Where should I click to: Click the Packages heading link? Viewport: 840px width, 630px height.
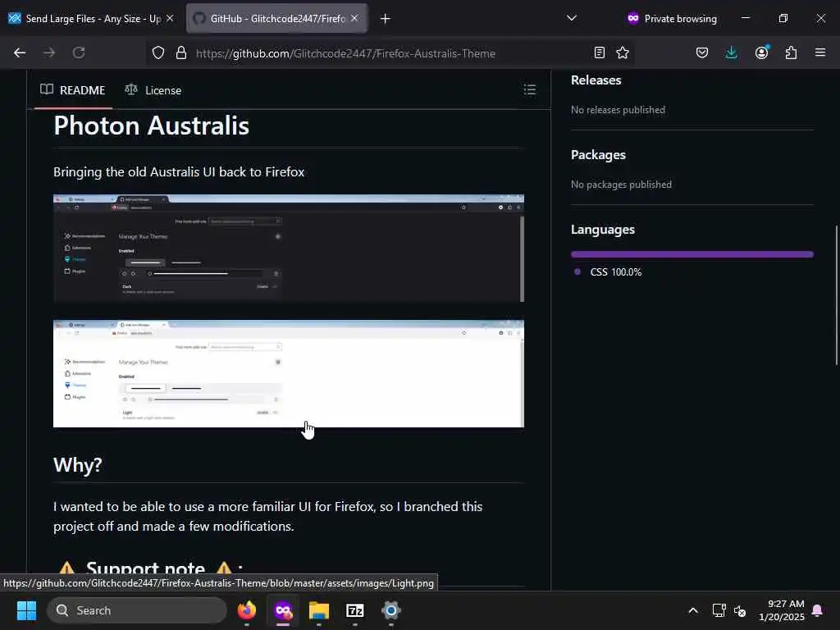pos(598,155)
